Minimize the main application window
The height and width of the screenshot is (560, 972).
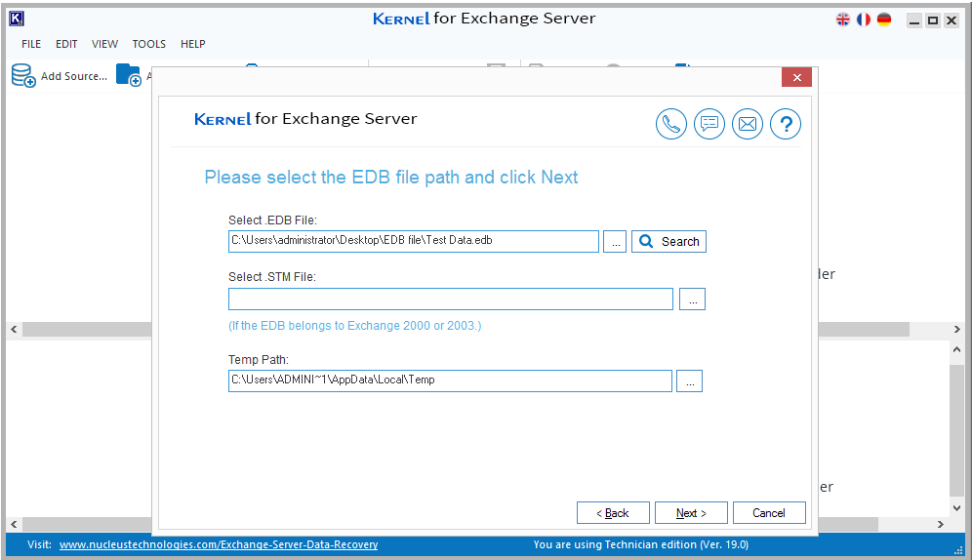[914, 20]
